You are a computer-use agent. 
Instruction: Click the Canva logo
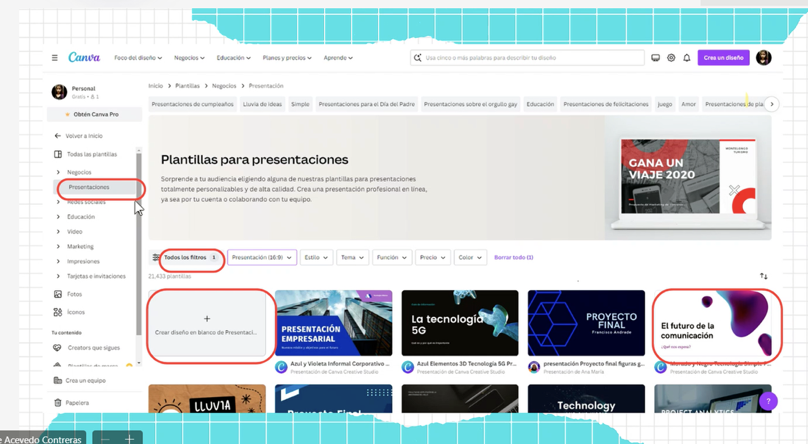tap(84, 57)
